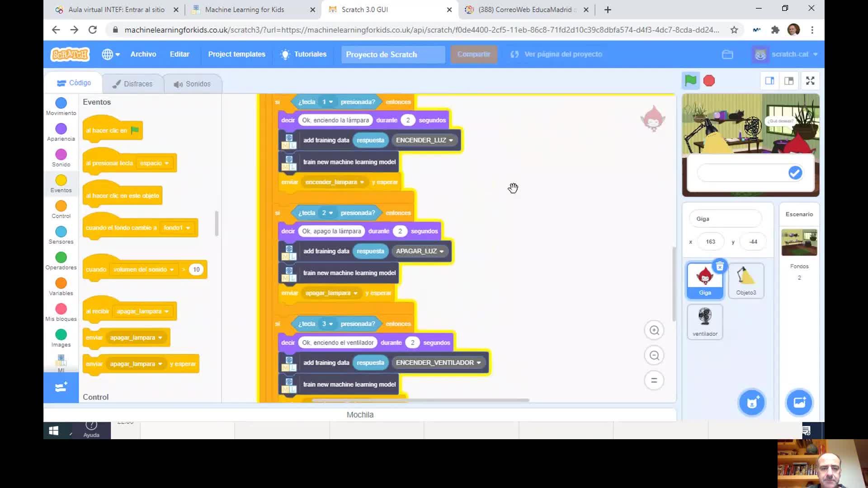Open the ENCENDER_LUZ label dropdown
Viewport: 868px width, 488px height.
(x=451, y=141)
